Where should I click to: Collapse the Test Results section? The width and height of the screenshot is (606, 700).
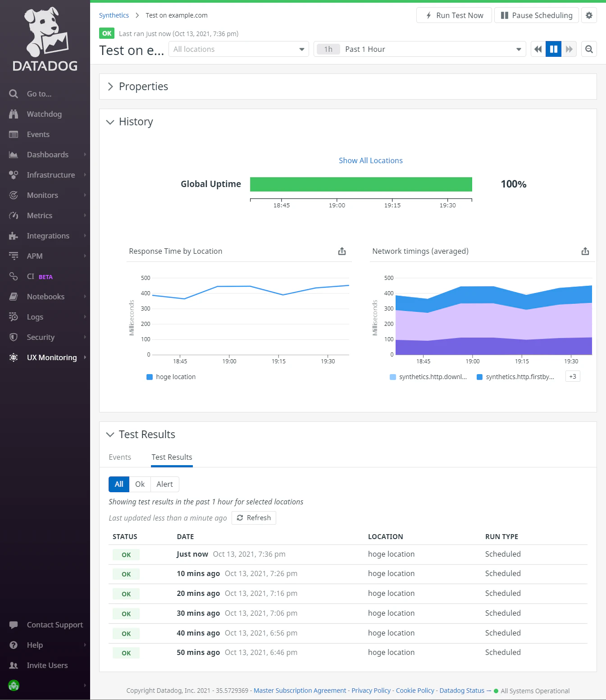click(110, 435)
